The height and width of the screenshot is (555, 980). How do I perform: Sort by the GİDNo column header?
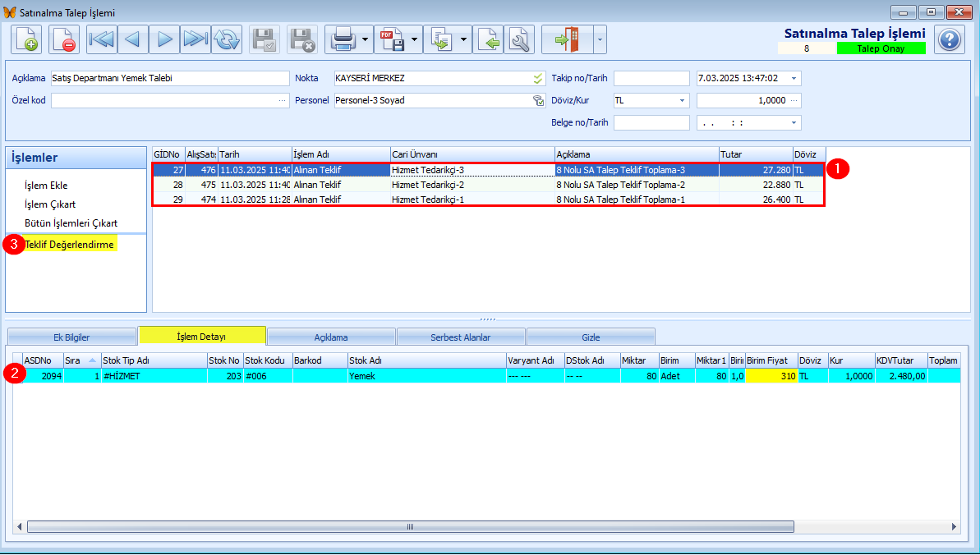coord(168,154)
